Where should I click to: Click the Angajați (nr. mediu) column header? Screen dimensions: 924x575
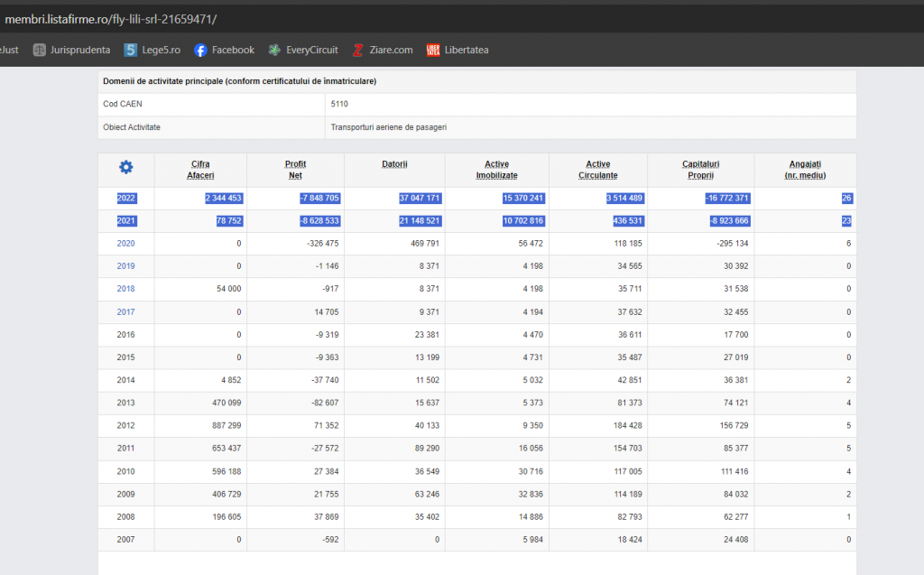(805, 170)
